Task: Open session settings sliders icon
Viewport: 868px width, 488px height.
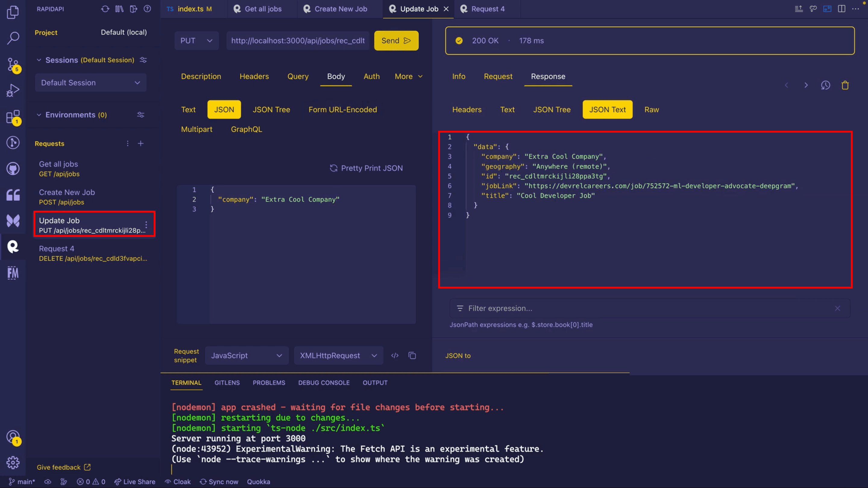Action: tap(143, 60)
